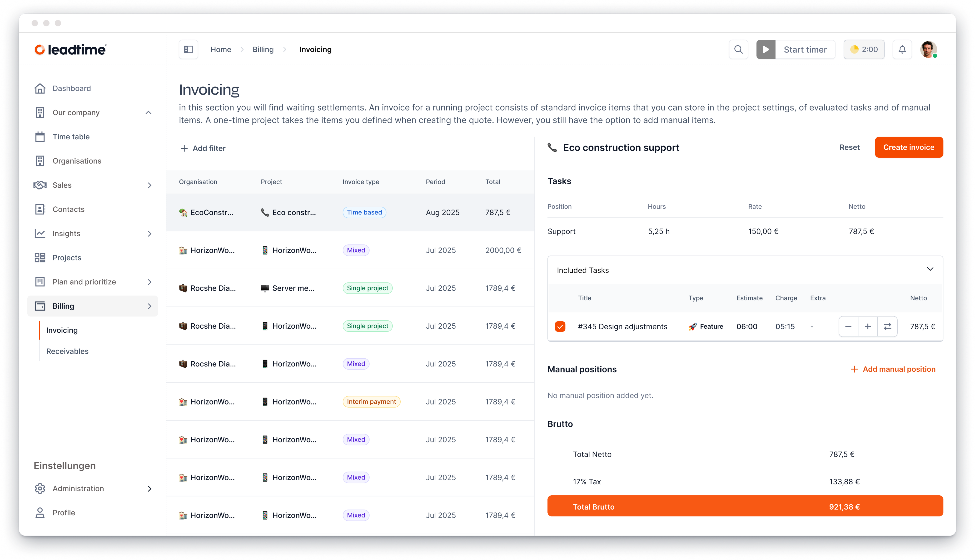Click the Create invoice button
This screenshot has width=975, height=560.
point(908,147)
